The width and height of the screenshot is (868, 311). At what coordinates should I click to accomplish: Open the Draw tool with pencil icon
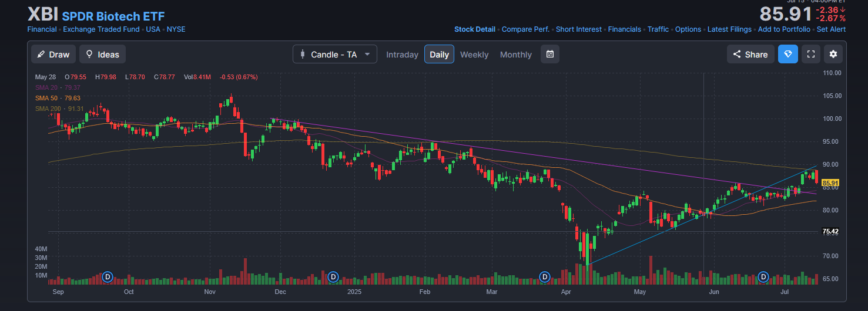[53, 55]
